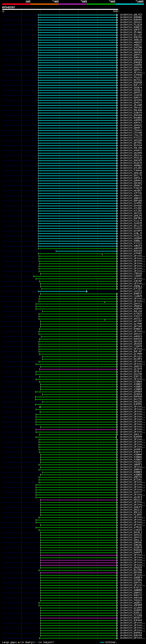Select the UniRef100_A9RCF4 label
Image resolution: width=146 pixels, height=644 pixels.
point(131,246)
